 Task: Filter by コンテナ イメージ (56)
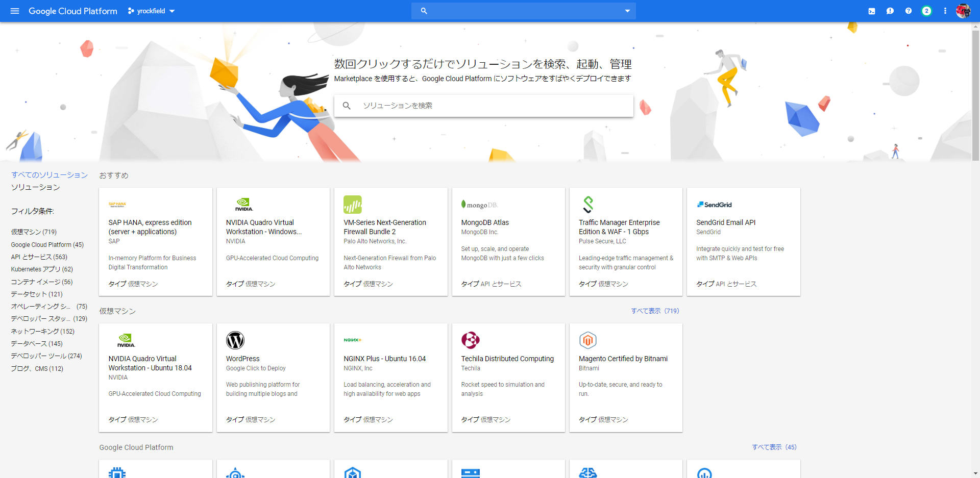(42, 282)
